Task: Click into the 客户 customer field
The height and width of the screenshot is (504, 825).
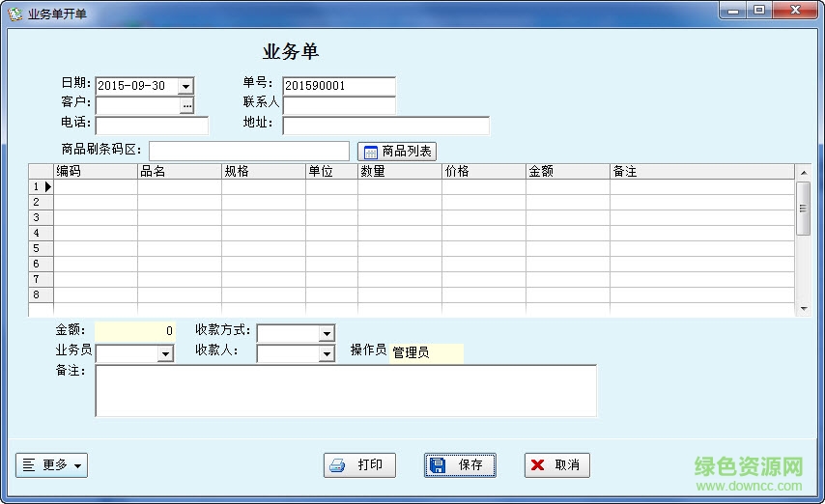Action: (138, 106)
